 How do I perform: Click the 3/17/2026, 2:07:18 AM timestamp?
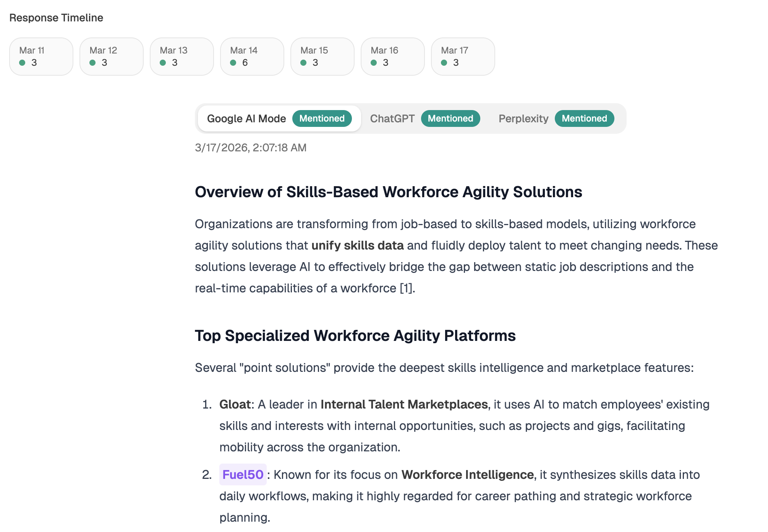(x=251, y=148)
